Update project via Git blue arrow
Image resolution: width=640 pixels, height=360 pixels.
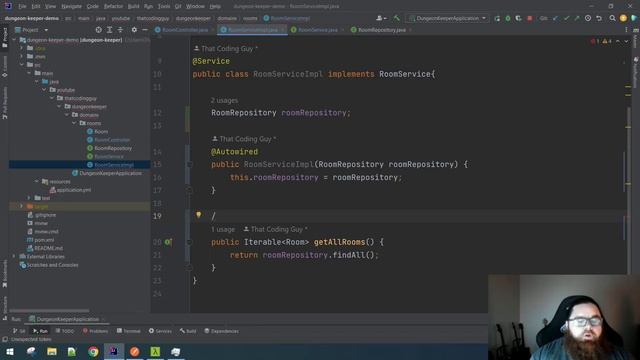point(556,18)
